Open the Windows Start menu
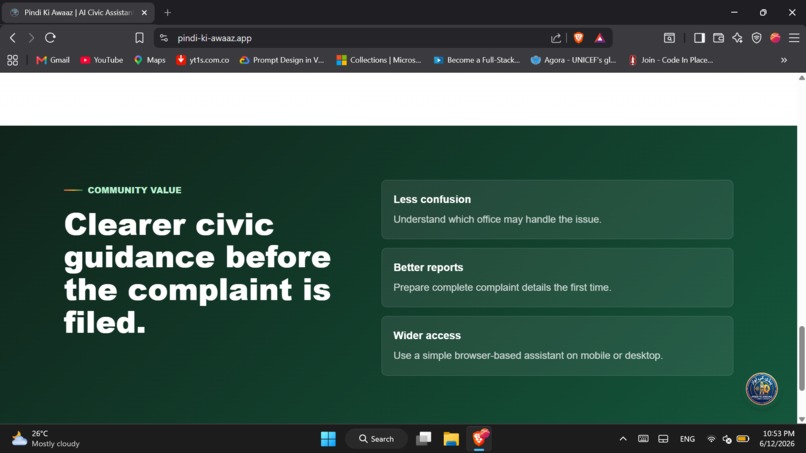Screen dimensions: 806x453 coord(328,439)
